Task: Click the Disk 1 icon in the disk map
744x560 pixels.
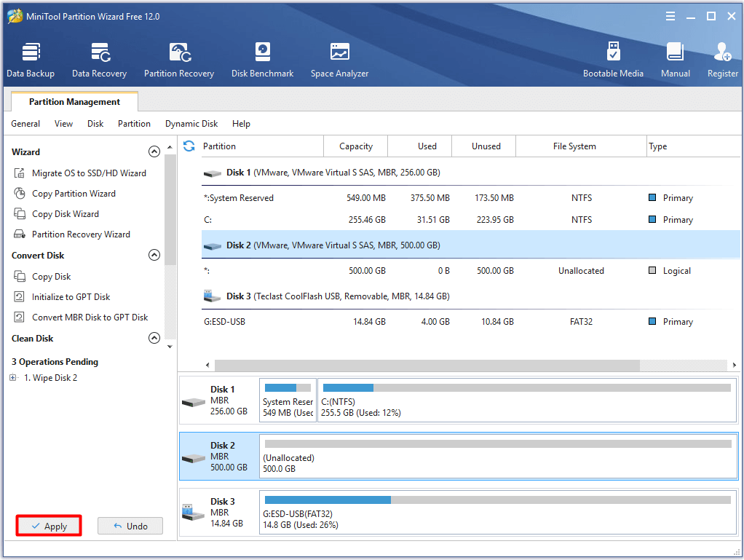Action: pos(194,403)
